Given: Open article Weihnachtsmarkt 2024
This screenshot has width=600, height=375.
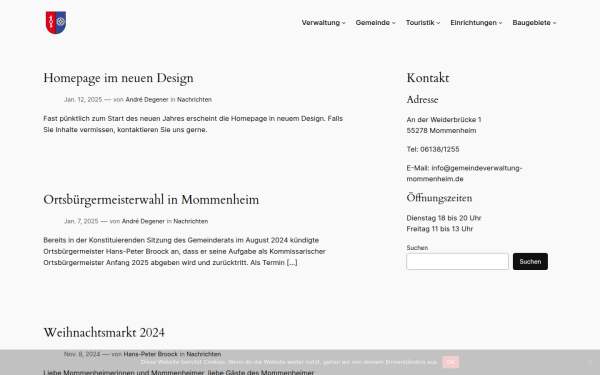Looking at the screenshot, I should [x=104, y=333].
